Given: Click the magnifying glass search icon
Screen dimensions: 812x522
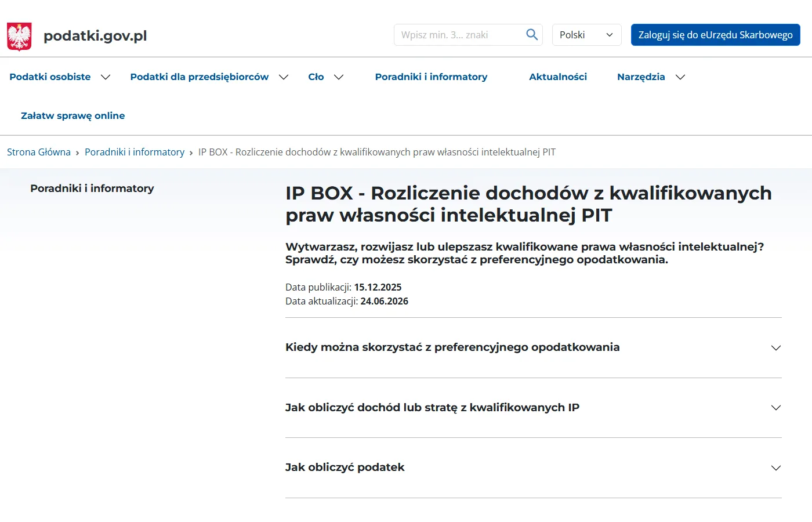Looking at the screenshot, I should pyautogui.click(x=532, y=35).
